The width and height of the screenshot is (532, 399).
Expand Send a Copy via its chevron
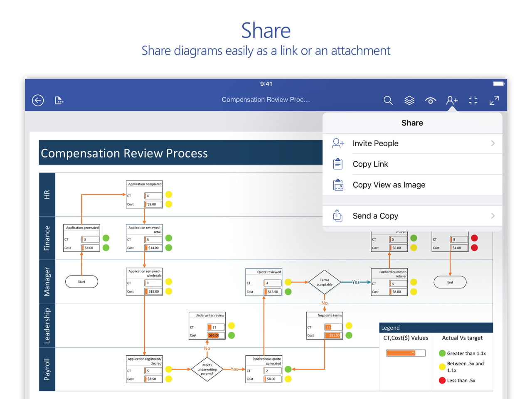tap(493, 216)
